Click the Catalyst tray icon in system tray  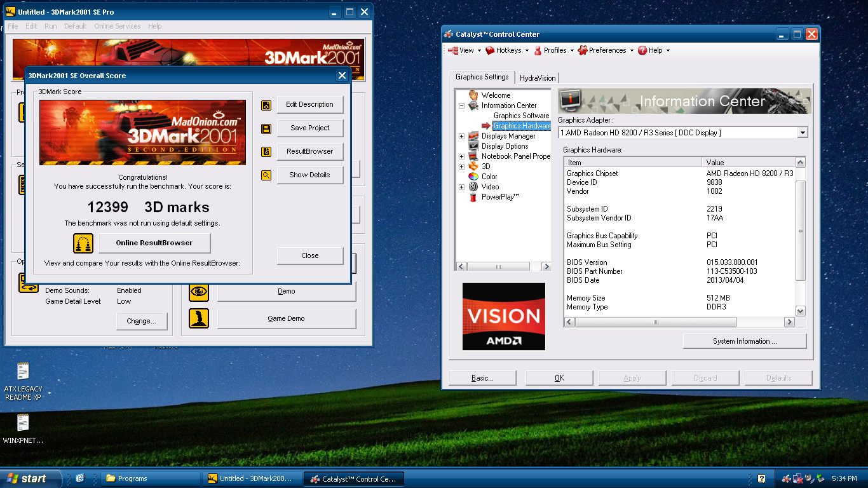coord(787,478)
